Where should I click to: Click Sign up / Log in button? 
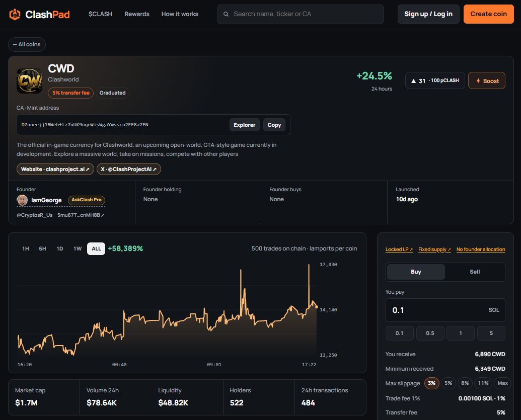click(428, 14)
